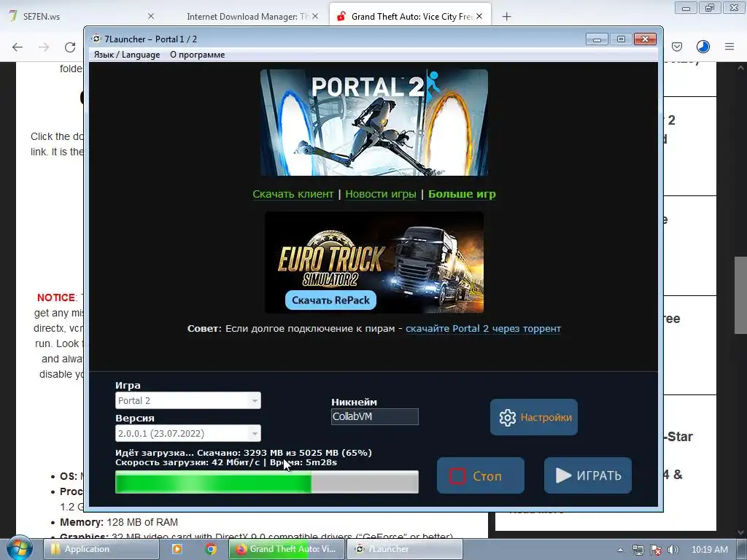
Task: Click the blue circular extension icon
Action: 703,46
